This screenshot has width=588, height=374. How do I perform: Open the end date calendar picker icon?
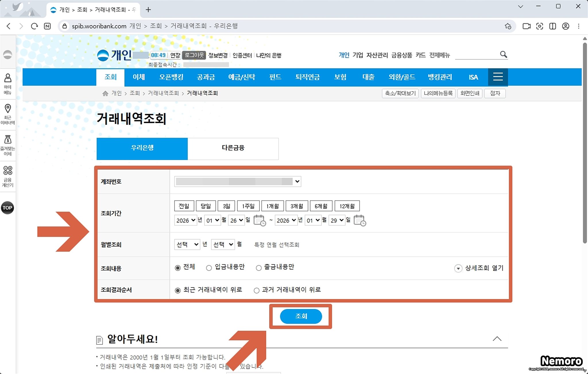(360, 220)
